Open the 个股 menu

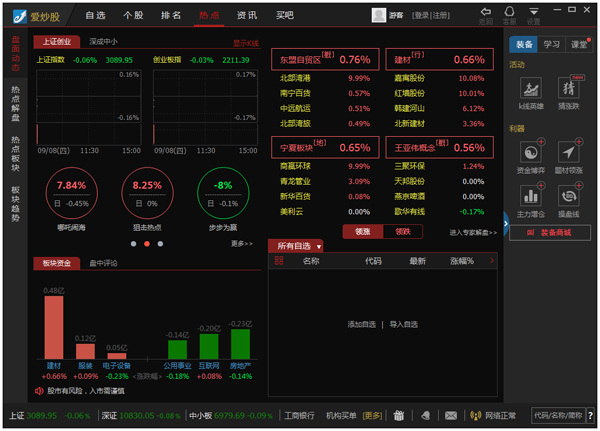click(x=133, y=15)
